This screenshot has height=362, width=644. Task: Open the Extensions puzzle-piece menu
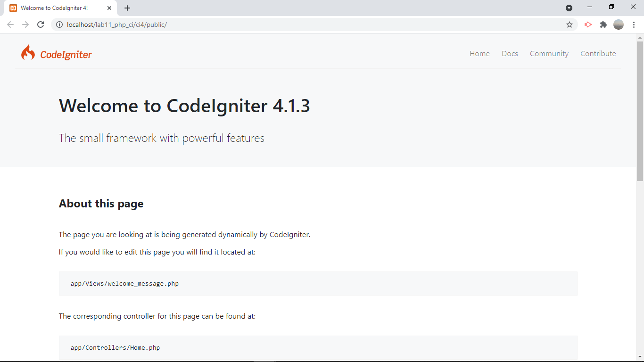603,25
